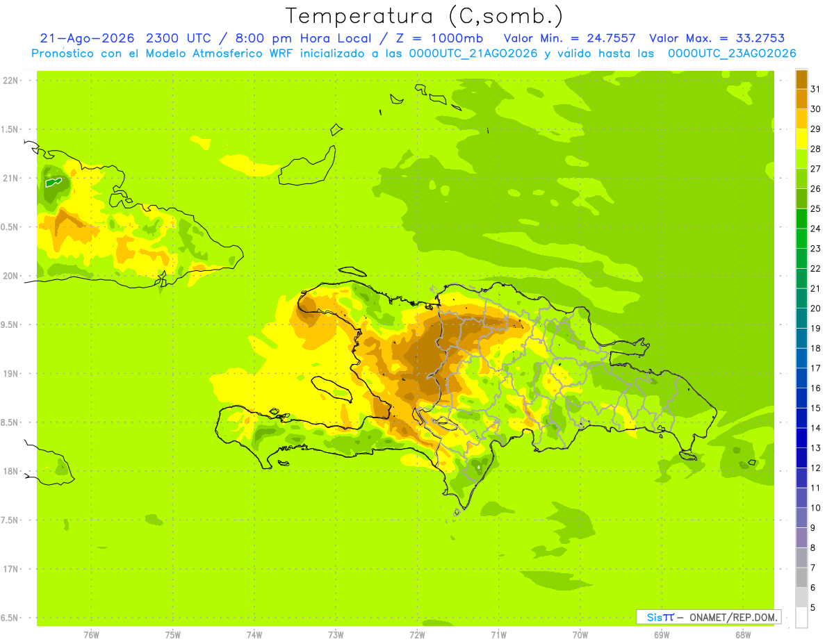Click the "18" color bar label
834x644 pixels.
coord(815,348)
